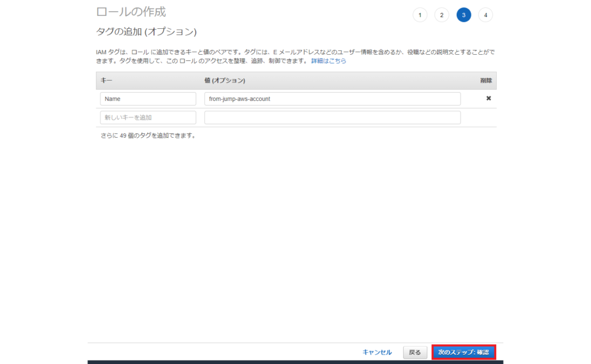
Task: Proceed with 次のステップ: 確認 button
Action: [464, 352]
